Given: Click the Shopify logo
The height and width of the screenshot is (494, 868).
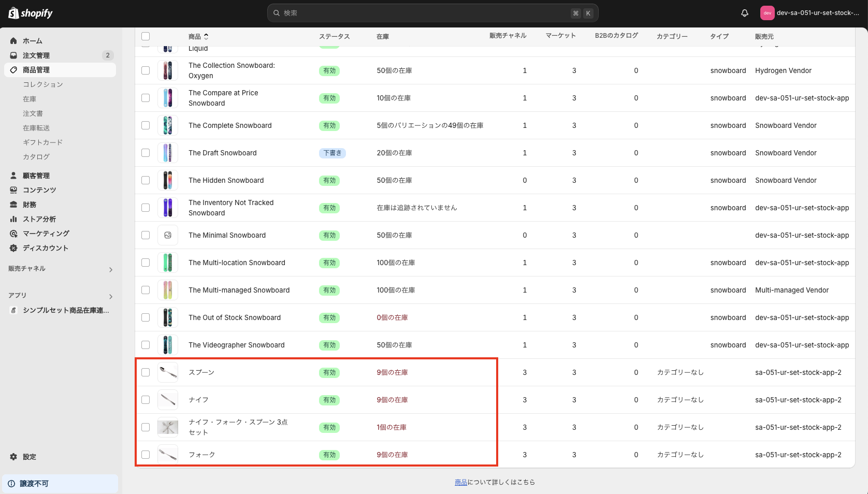Looking at the screenshot, I should 31,13.
